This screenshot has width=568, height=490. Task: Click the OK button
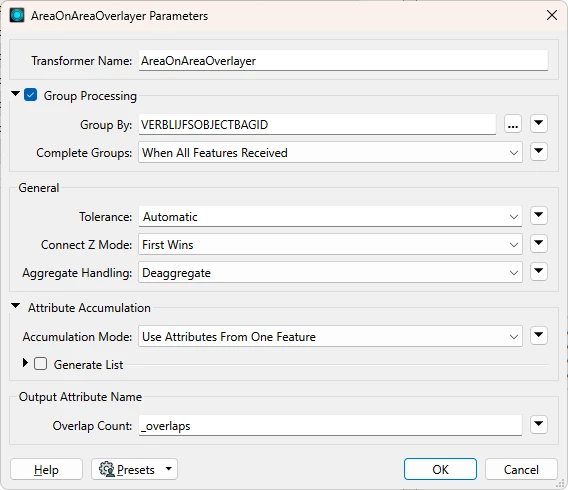440,469
